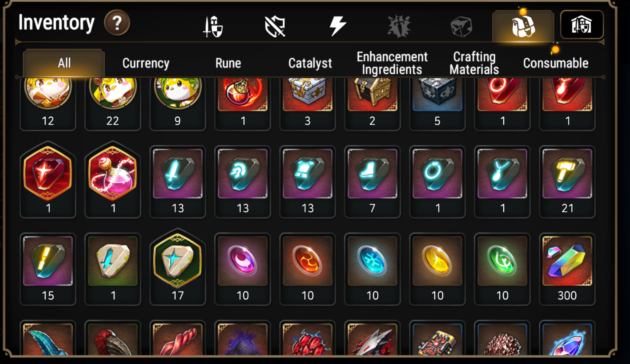The height and width of the screenshot is (364, 630).
Task: Select the cube box category icon
Action: 461,27
